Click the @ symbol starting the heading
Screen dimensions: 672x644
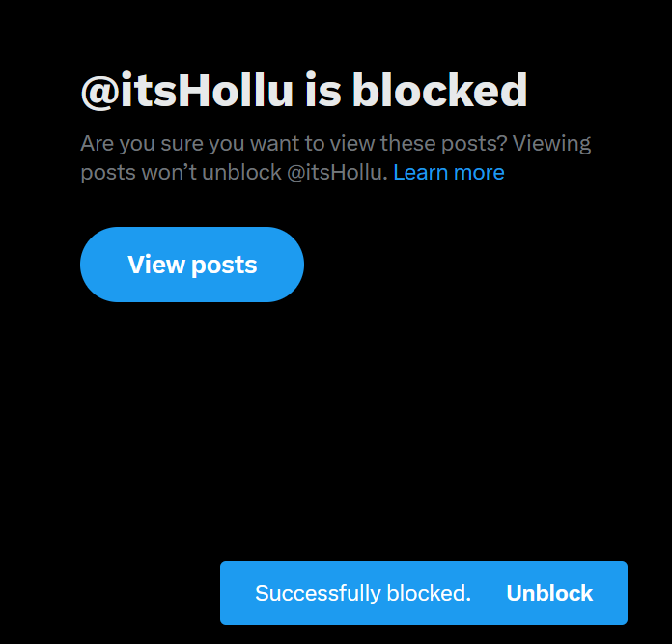click(99, 92)
